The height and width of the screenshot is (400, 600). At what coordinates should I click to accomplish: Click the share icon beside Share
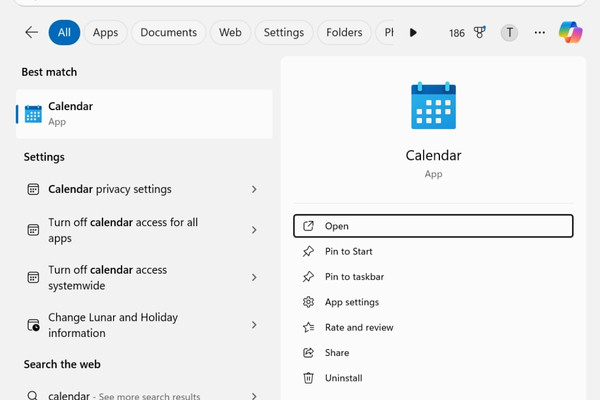(308, 353)
